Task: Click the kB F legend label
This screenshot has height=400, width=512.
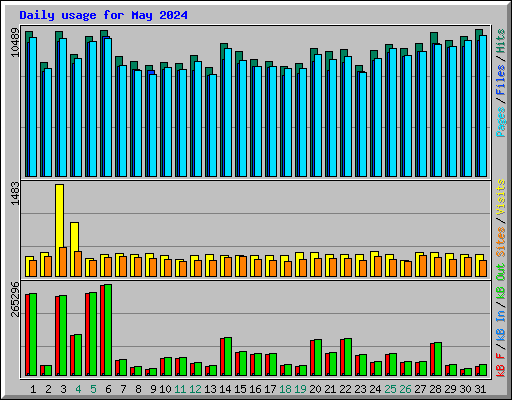Action: click(x=501, y=365)
